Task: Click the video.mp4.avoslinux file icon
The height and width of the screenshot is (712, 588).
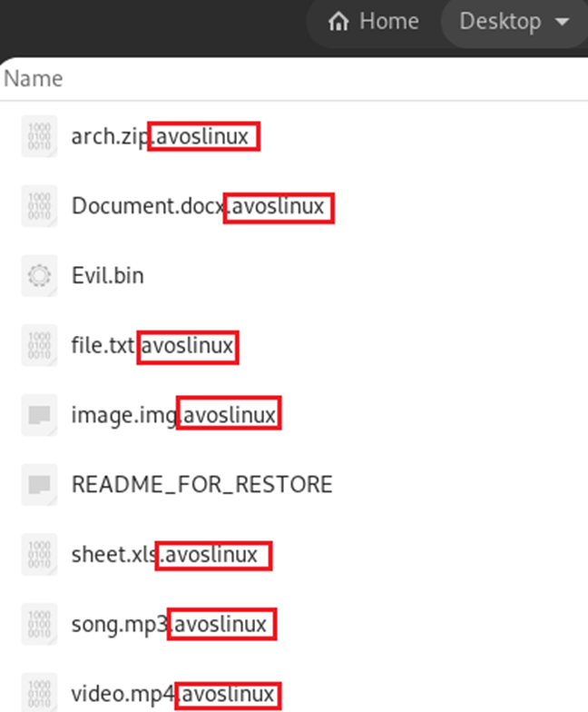Action: click(x=39, y=692)
